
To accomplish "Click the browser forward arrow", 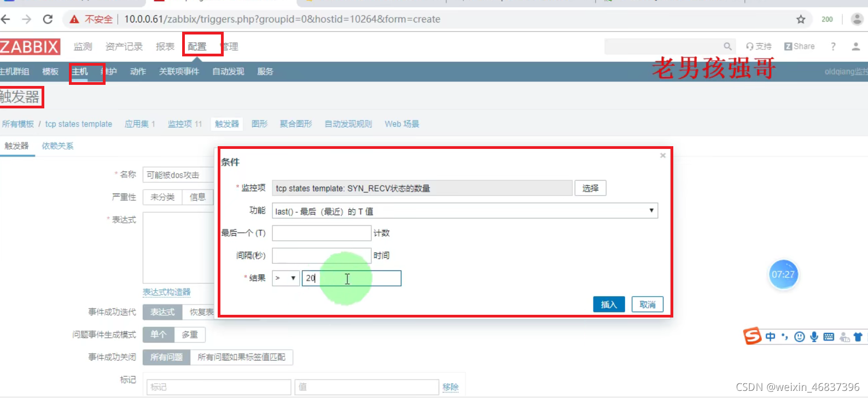I will 26,19.
